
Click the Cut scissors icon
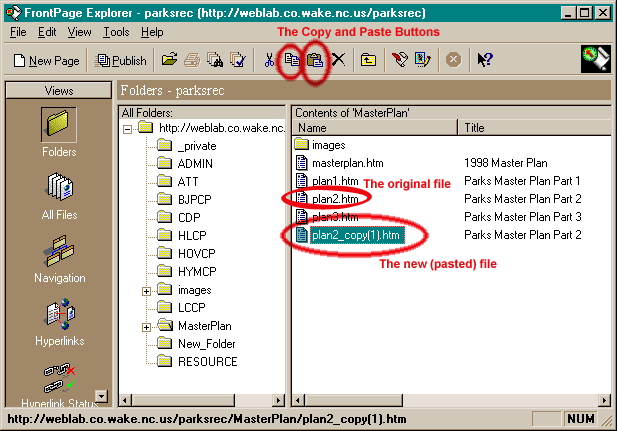[x=268, y=60]
